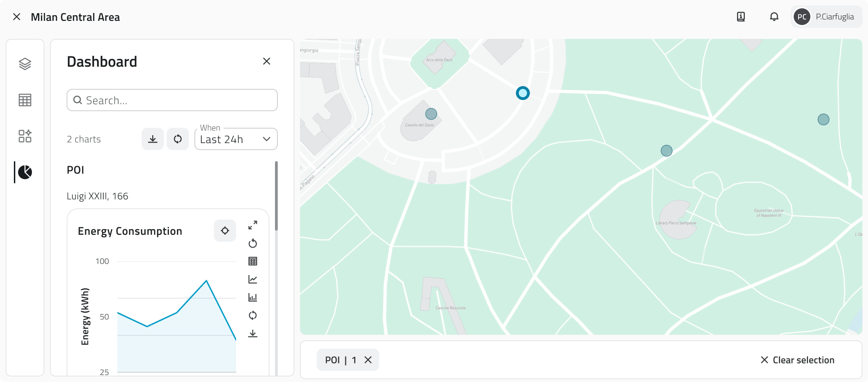
Task: Click the Luigi XXIII, 166 address text
Action: pyautogui.click(x=98, y=196)
